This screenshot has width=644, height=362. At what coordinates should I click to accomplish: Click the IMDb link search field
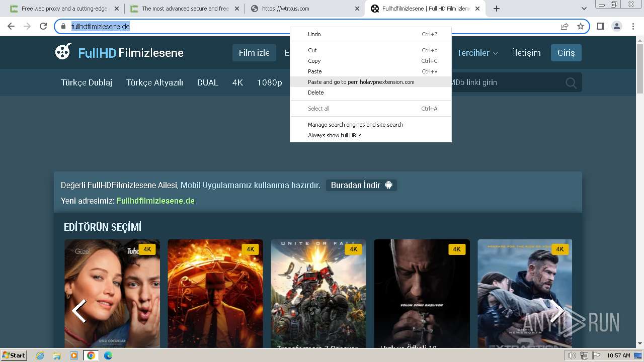[x=506, y=82]
